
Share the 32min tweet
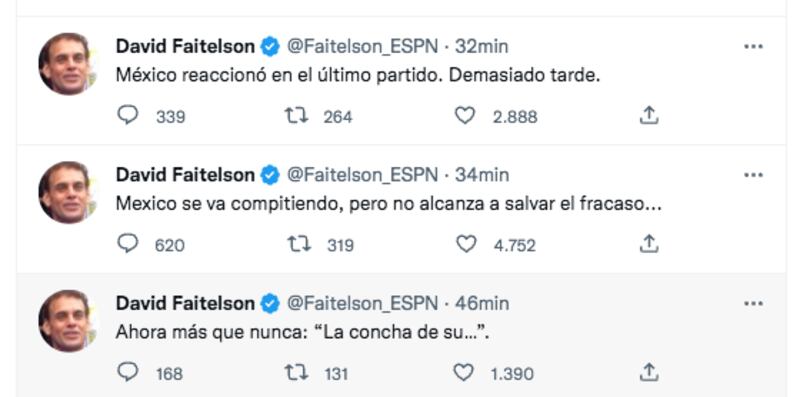tap(648, 115)
